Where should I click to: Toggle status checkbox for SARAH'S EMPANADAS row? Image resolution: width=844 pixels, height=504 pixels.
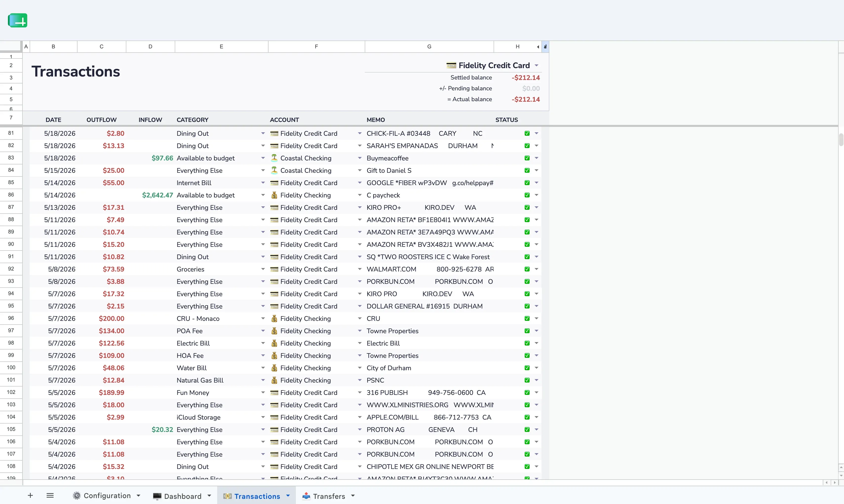[527, 146]
